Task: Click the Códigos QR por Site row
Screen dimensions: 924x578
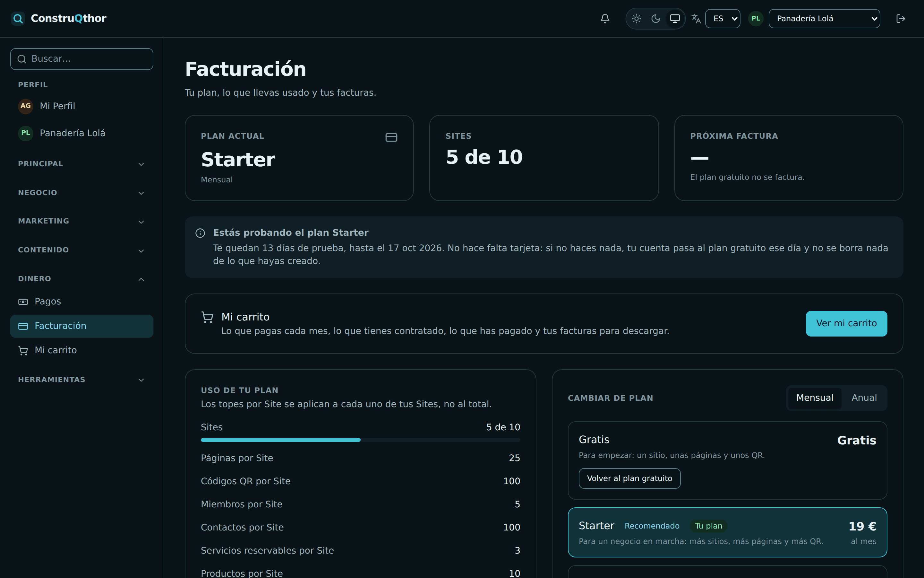Action: tap(360, 481)
